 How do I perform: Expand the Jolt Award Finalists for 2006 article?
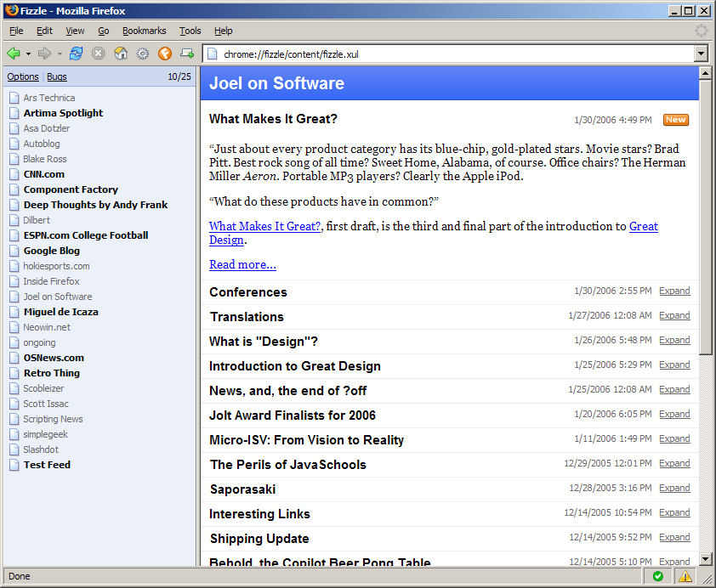click(674, 414)
